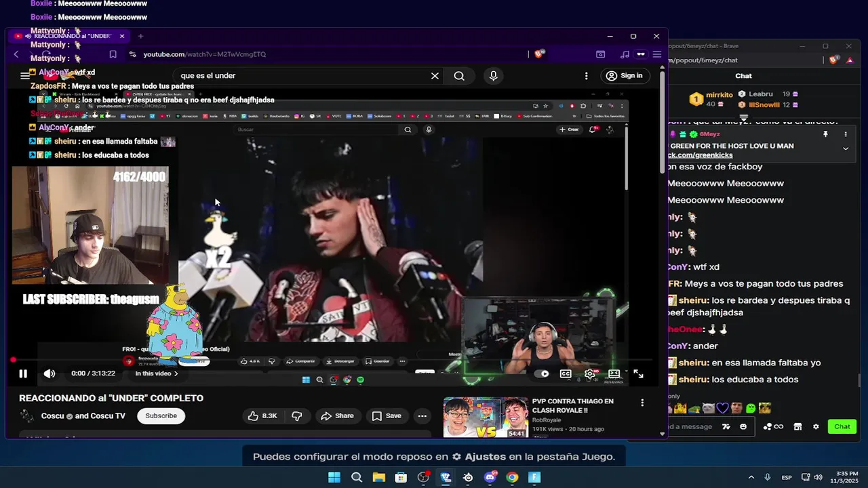Toggle YouTube autoplay switch
Screen dimensions: 868x488
point(541,373)
